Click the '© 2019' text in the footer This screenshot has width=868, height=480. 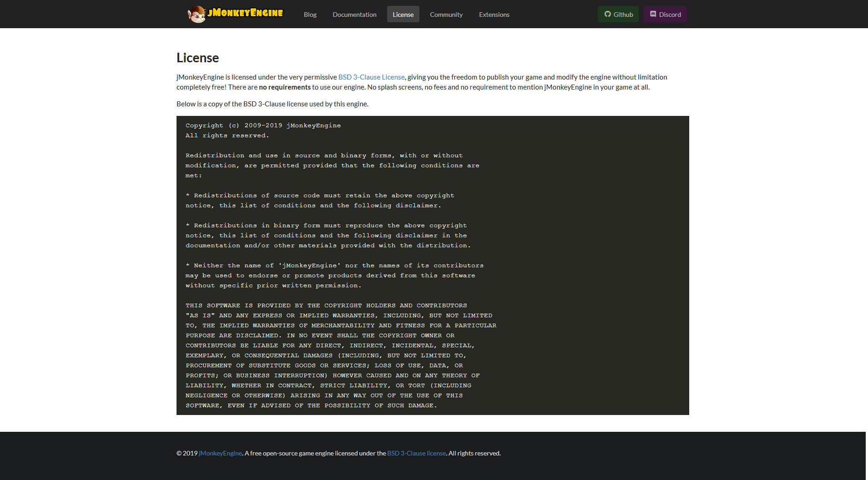[x=187, y=453]
